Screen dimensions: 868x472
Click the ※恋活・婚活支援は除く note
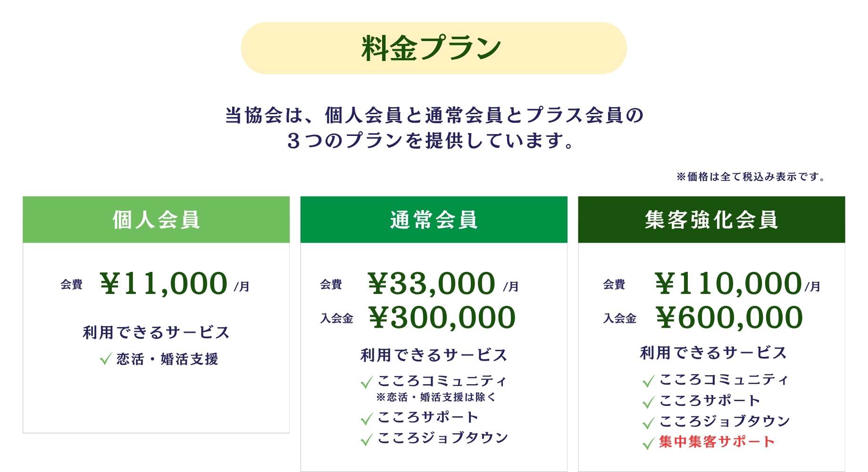(436, 397)
